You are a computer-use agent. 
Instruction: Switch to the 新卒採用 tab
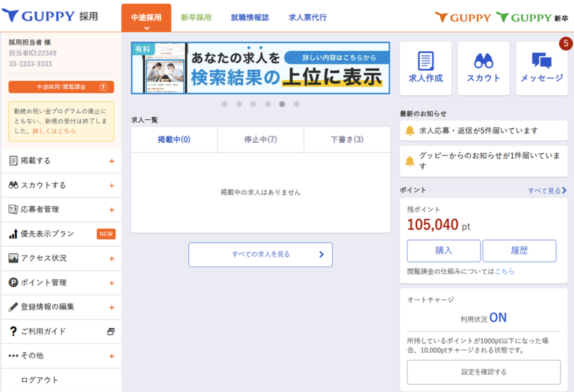point(196,17)
